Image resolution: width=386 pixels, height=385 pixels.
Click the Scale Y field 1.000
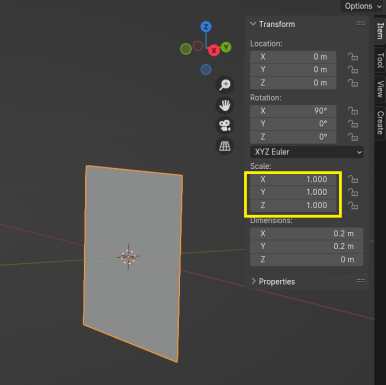click(x=293, y=192)
